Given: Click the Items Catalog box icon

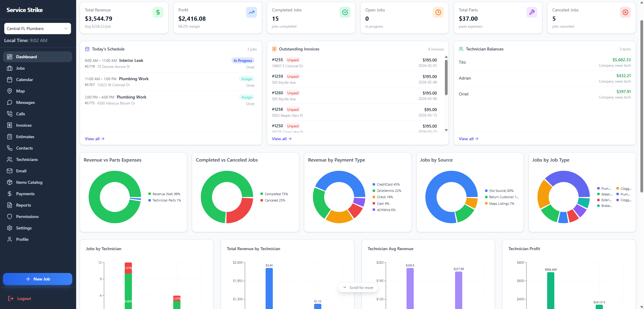Looking at the screenshot, I should click(x=10, y=182).
